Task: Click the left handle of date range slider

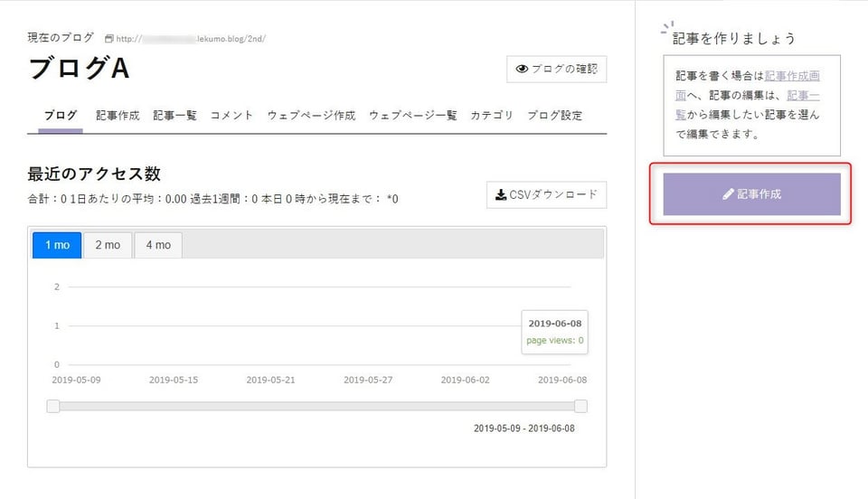Action: pos(53,407)
